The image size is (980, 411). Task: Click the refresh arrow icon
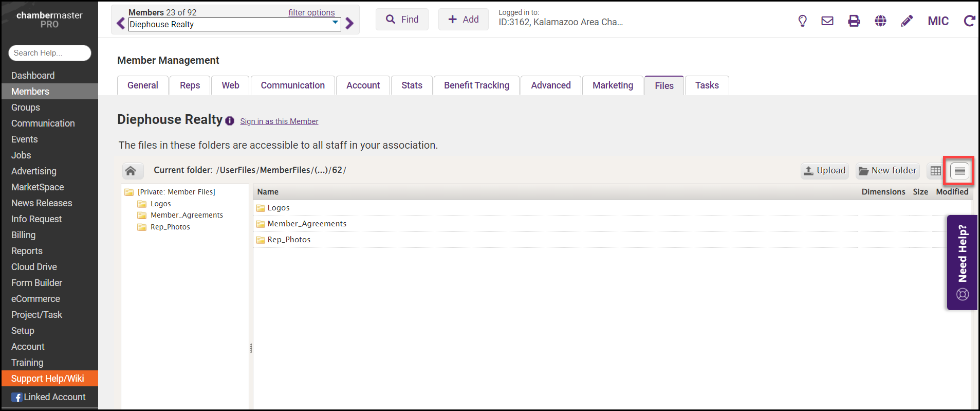click(x=969, y=21)
